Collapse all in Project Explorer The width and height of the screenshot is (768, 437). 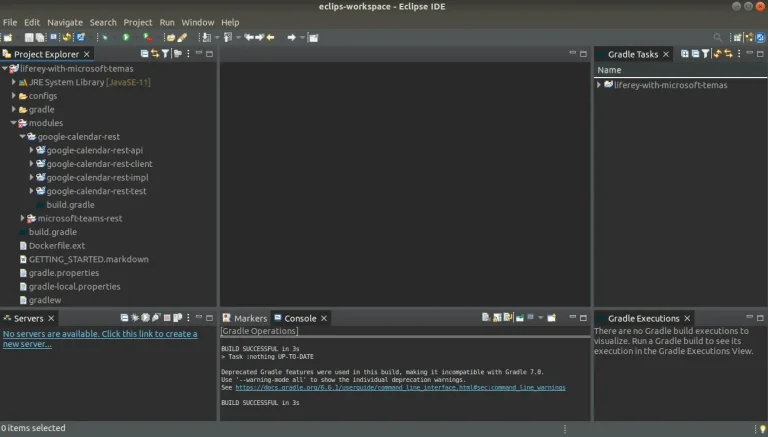point(144,53)
